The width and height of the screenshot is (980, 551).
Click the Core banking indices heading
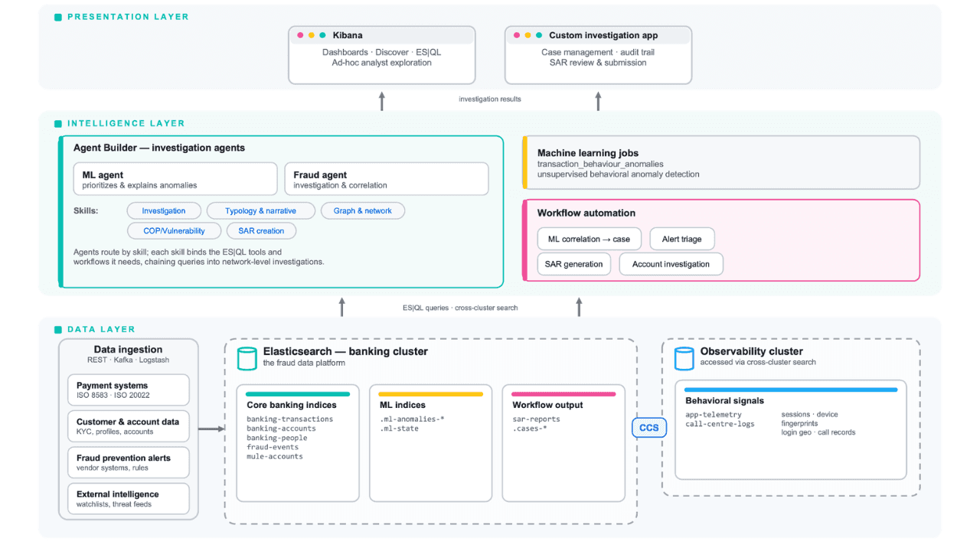coord(290,405)
